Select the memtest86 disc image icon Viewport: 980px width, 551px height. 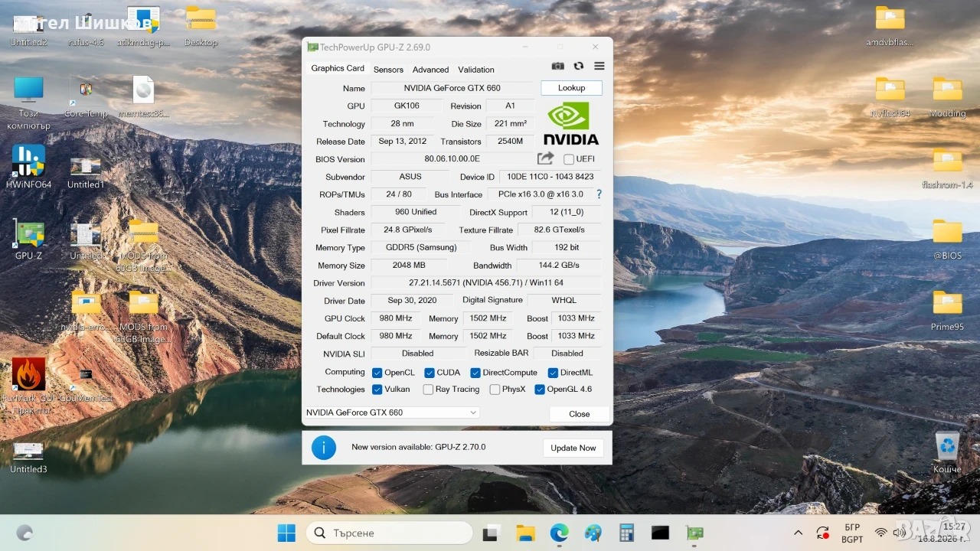[x=143, y=96]
